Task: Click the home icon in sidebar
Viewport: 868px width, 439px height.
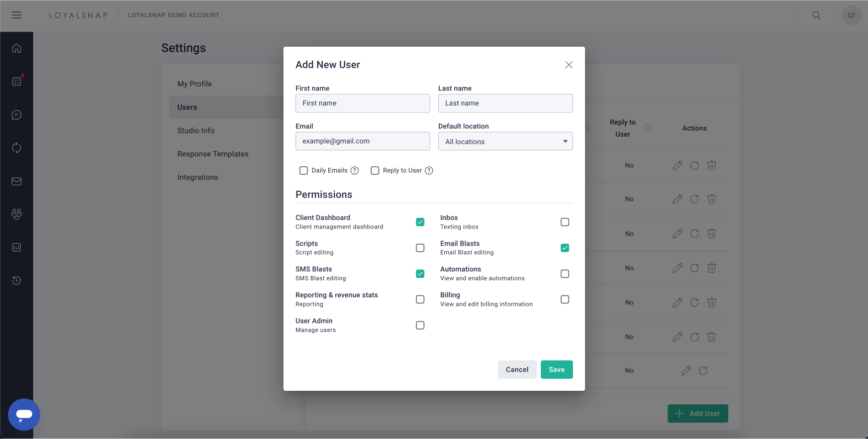Action: (x=17, y=48)
